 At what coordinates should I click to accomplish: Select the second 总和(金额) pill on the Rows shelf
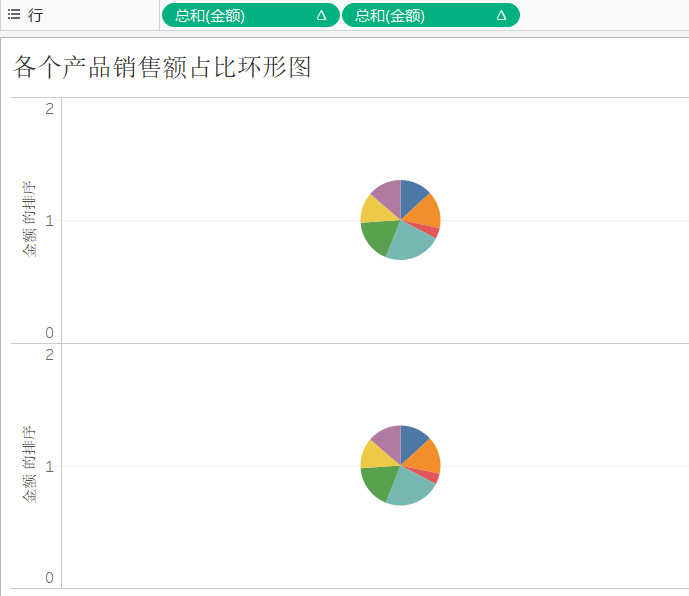[x=418, y=15]
